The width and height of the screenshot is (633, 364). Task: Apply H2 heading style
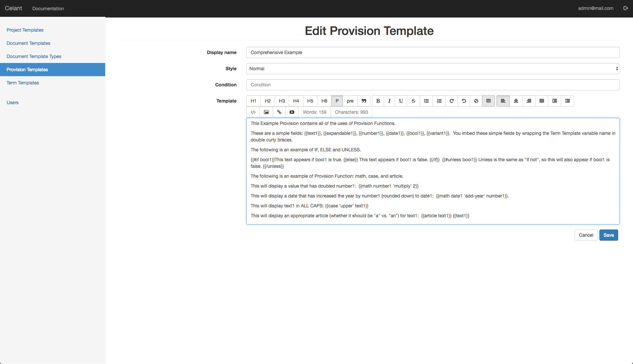[267, 101]
